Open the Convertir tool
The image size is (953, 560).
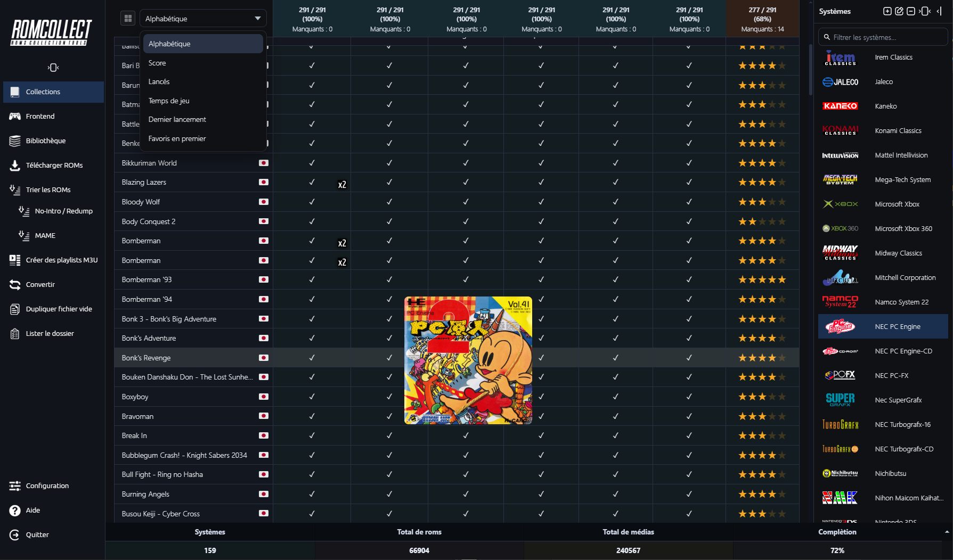40,284
